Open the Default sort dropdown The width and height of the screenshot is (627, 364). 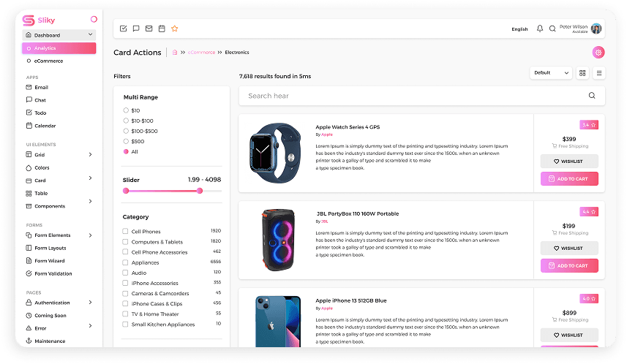point(550,73)
